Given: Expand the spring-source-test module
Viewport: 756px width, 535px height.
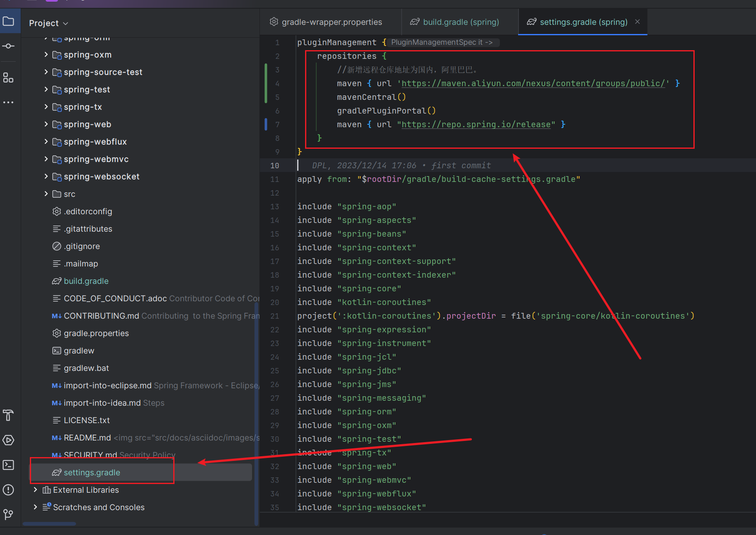Looking at the screenshot, I should [x=46, y=72].
